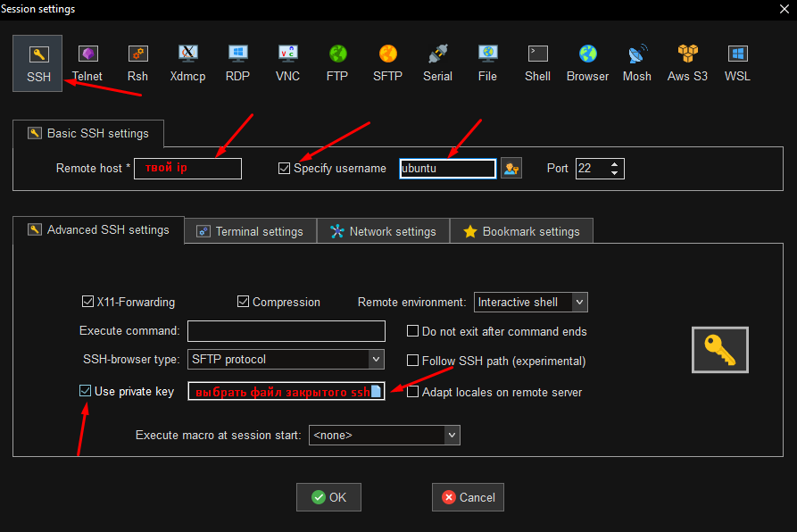Choose the Aws S3 session type
Screen dimensions: 797x532
[687, 63]
